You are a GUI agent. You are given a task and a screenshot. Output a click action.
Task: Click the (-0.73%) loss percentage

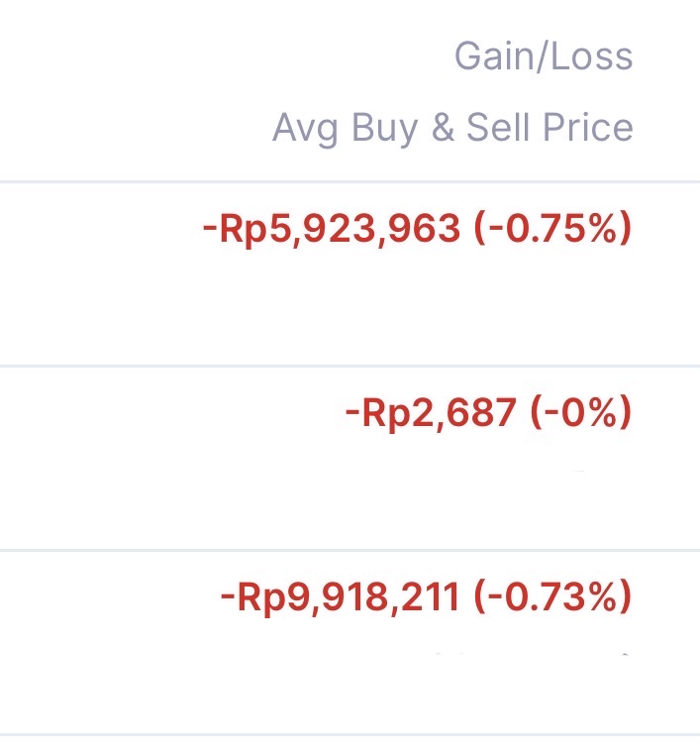pos(552,597)
